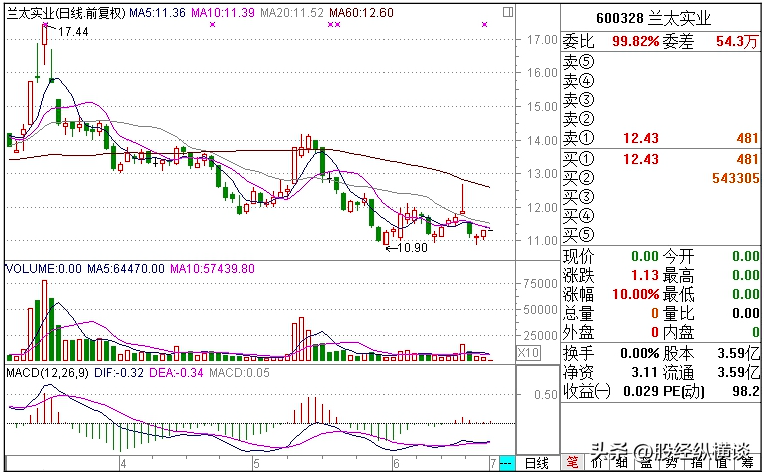Click the small window icon atop chart
The height and width of the screenshot is (475, 764).
pos(508,10)
